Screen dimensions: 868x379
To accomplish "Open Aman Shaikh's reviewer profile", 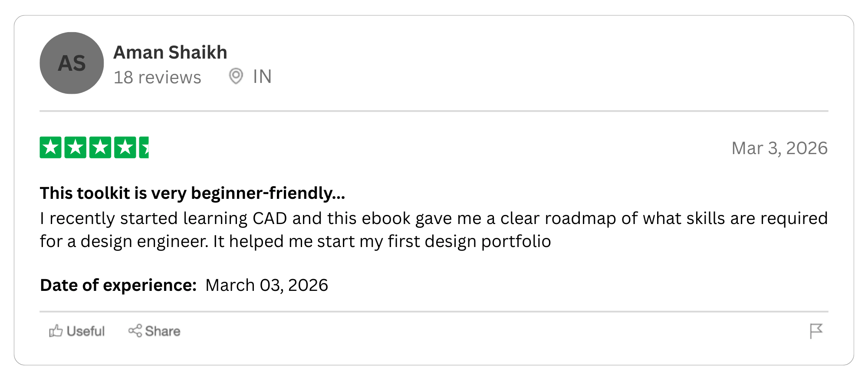I will pos(170,53).
